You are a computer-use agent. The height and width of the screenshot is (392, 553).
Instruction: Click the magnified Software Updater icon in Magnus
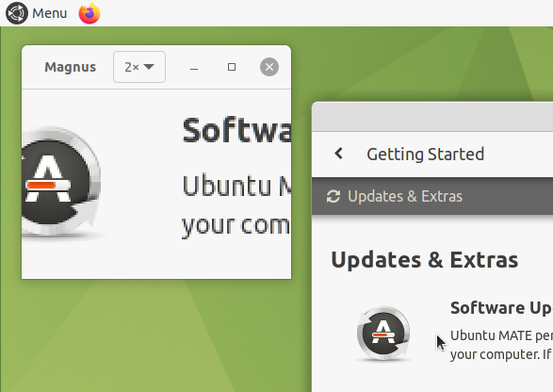[62, 183]
